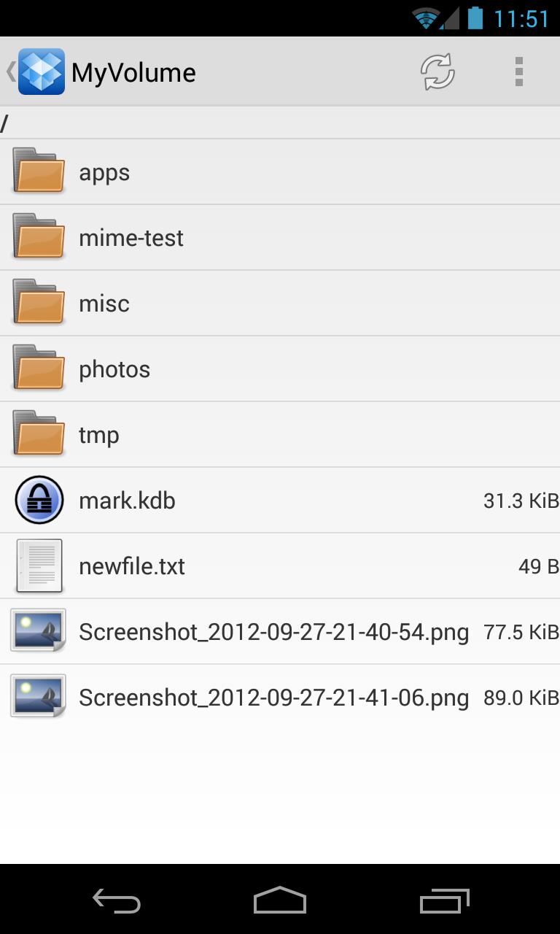Viewport: 560px width, 934px height.
Task: Tap the photos folder icon
Action: click(39, 368)
